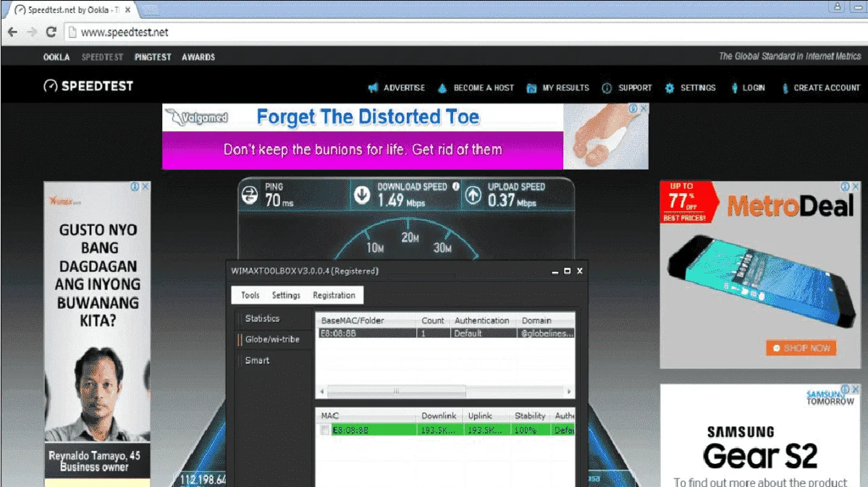The height and width of the screenshot is (487, 868).
Task: Click the Valgomed banner ad headline
Action: pyautogui.click(x=368, y=117)
